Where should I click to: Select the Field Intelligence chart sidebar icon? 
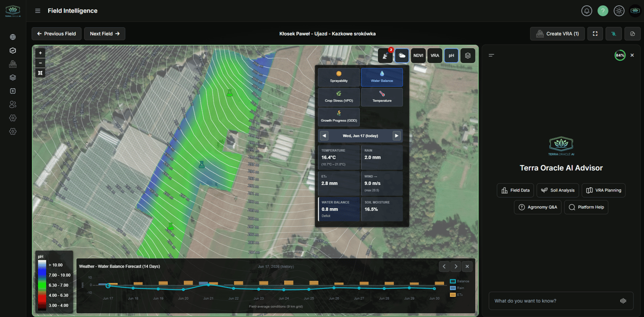tap(13, 51)
